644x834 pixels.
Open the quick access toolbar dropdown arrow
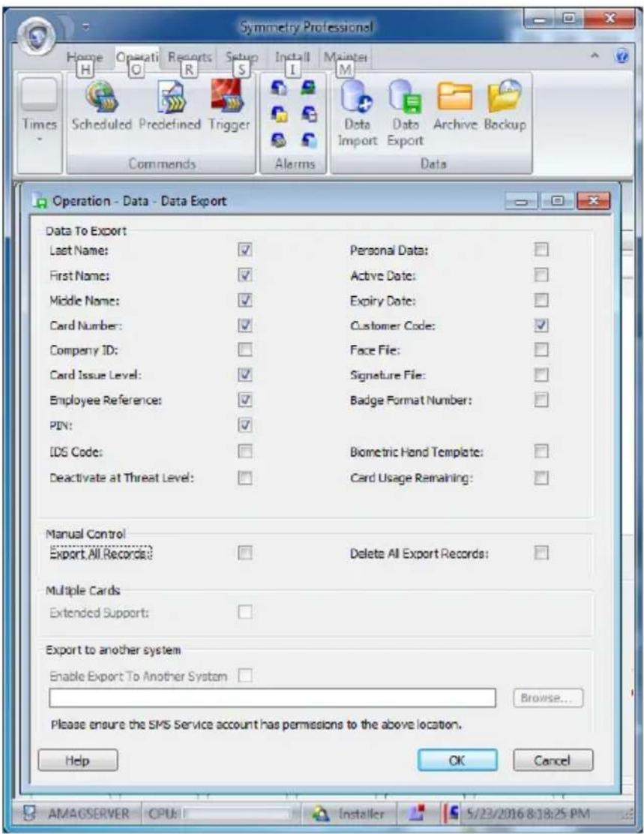click(87, 25)
